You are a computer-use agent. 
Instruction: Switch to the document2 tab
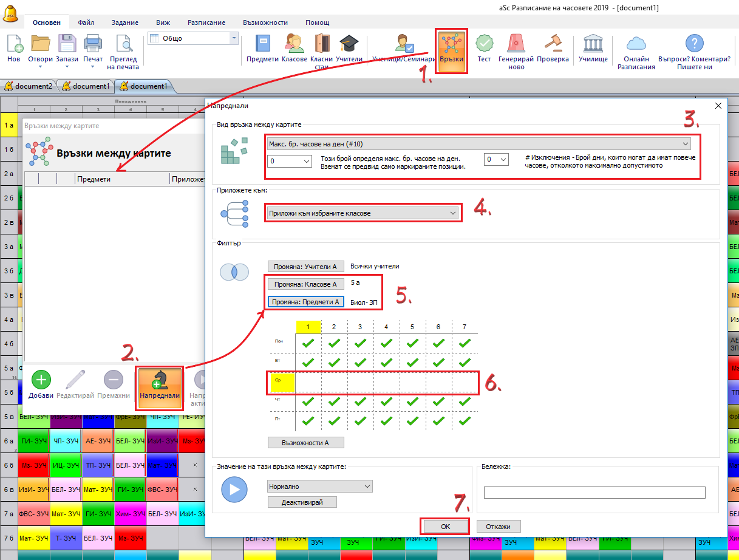coord(29,86)
